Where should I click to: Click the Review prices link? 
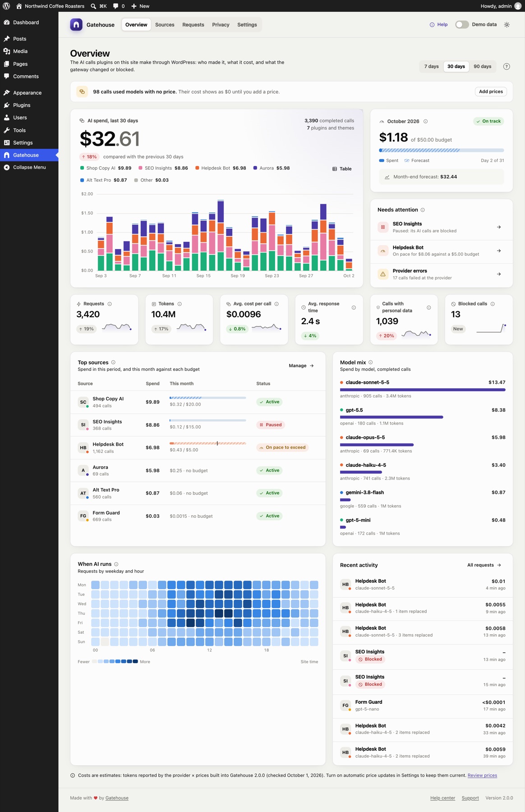pos(482,775)
